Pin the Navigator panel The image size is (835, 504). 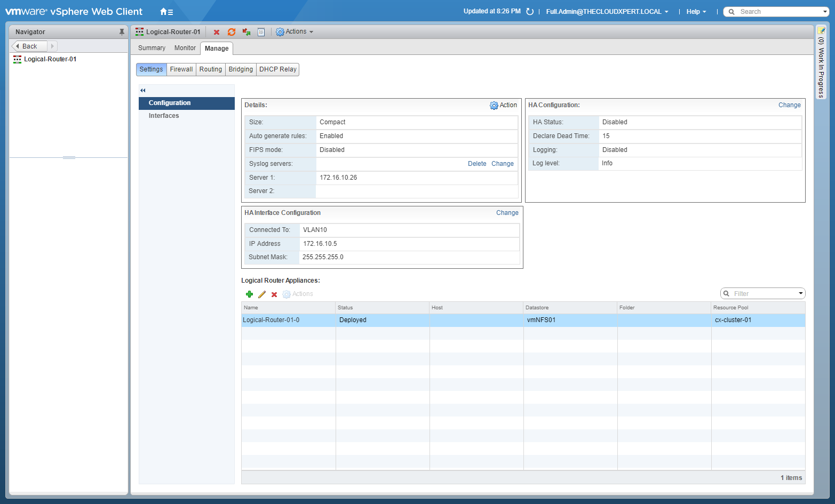pyautogui.click(x=122, y=32)
